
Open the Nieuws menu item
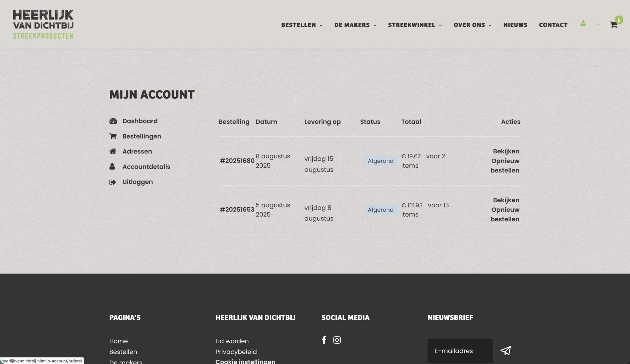point(515,25)
